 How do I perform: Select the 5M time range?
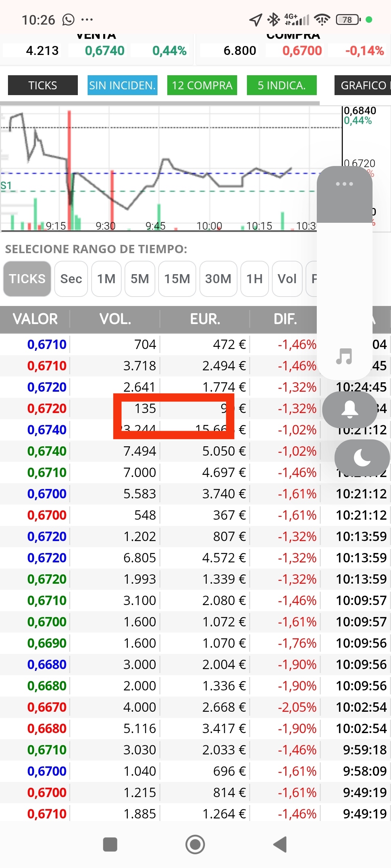140,279
